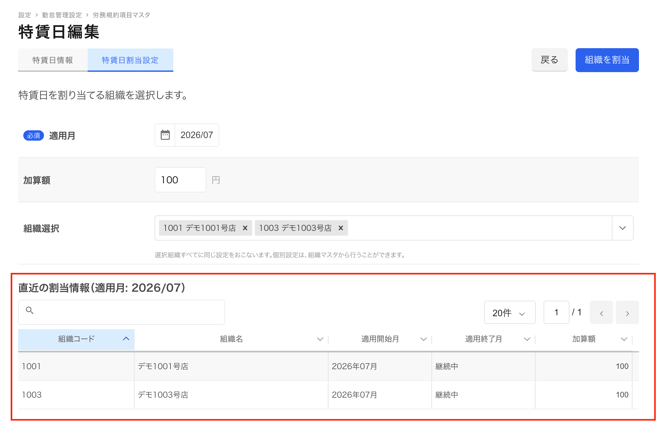Click the 100 amount in 1003 row
Screen dimensions: 670x430
tap(622, 395)
